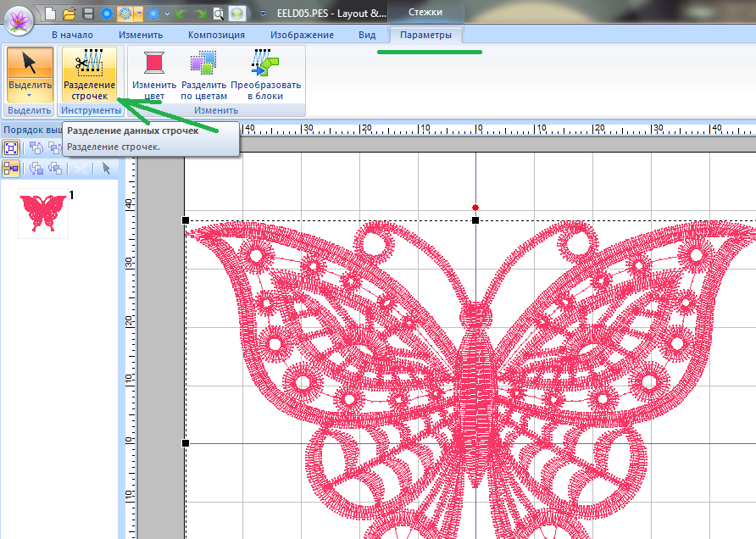This screenshot has width=756, height=539.
Task: Open a file with the folder icon
Action: [x=69, y=14]
